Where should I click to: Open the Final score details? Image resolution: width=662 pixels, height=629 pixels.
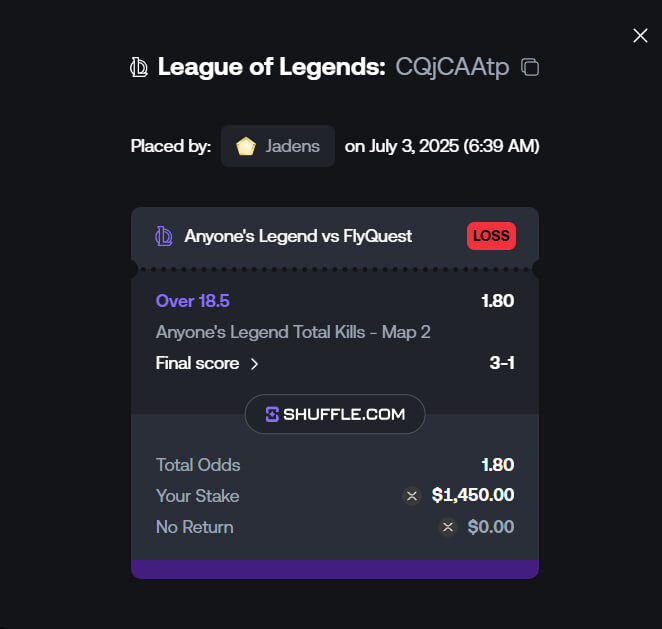(207, 363)
